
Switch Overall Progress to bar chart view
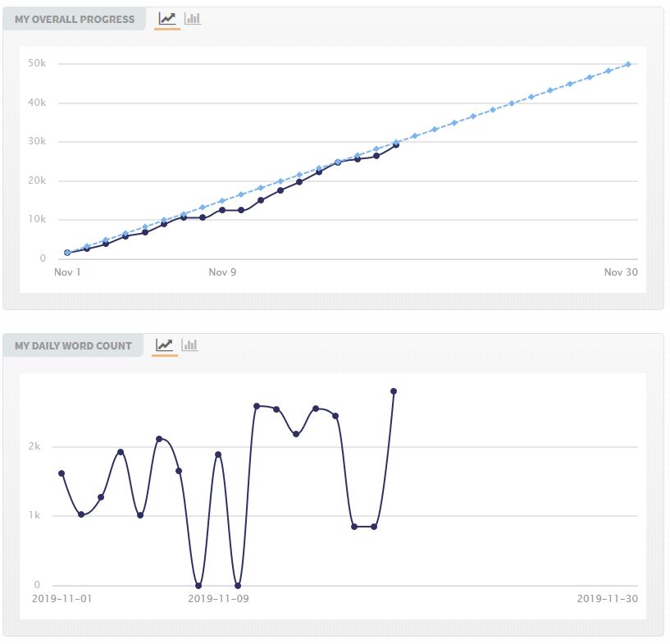tap(193, 19)
